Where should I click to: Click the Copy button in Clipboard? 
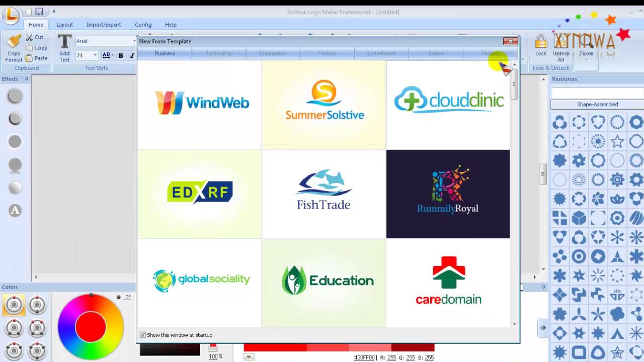[36, 48]
